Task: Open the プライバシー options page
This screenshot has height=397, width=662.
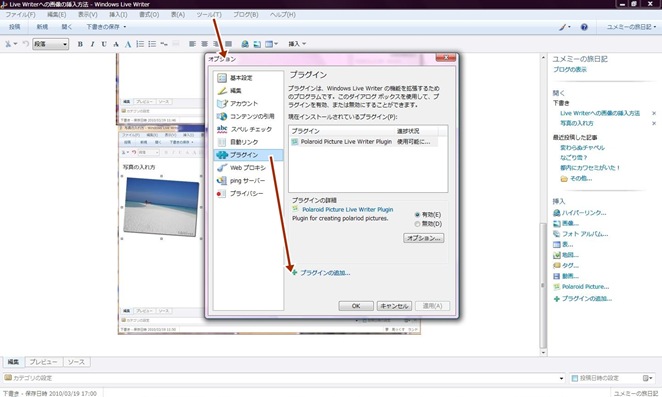Action: point(248,193)
